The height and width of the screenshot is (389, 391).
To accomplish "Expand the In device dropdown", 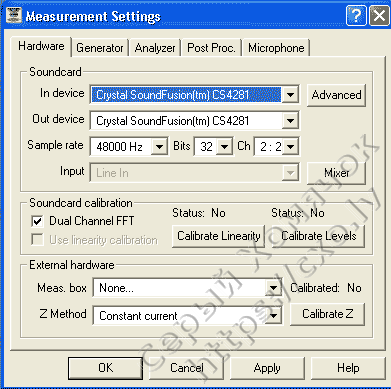I will (290, 95).
